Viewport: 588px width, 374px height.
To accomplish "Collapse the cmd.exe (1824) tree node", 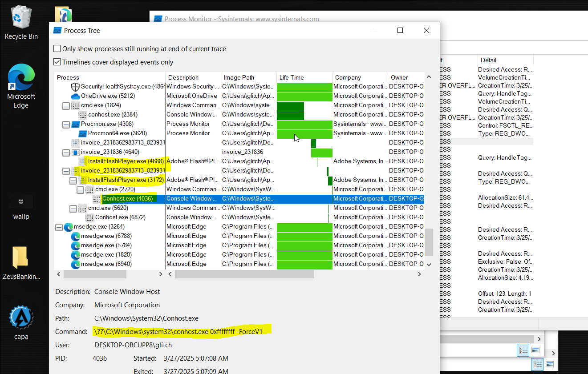I will coord(66,106).
